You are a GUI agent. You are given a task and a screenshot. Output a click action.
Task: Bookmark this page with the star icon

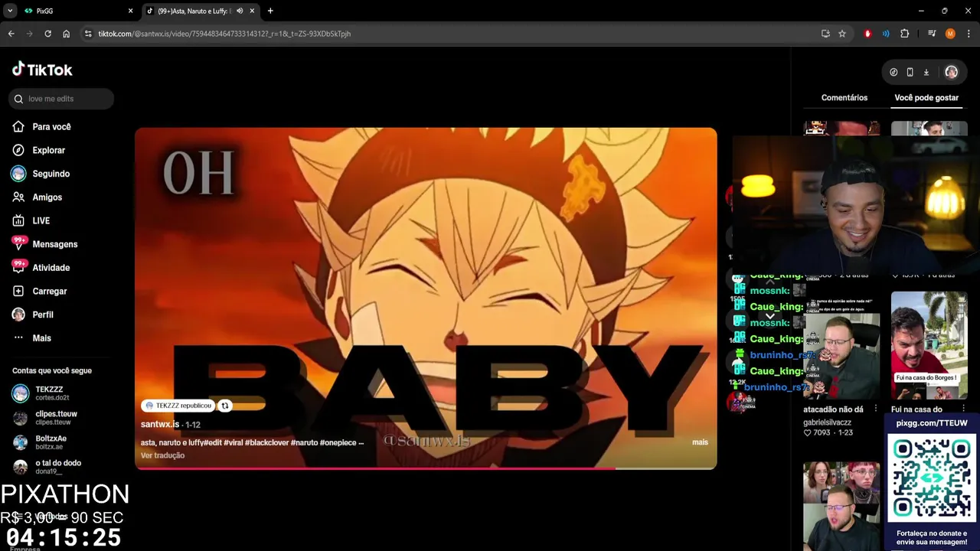click(842, 34)
